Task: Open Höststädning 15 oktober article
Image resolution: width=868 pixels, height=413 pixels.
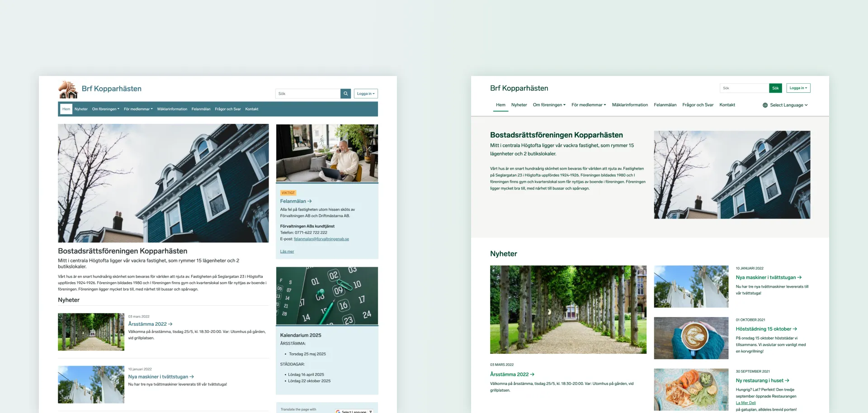Action: click(766, 329)
